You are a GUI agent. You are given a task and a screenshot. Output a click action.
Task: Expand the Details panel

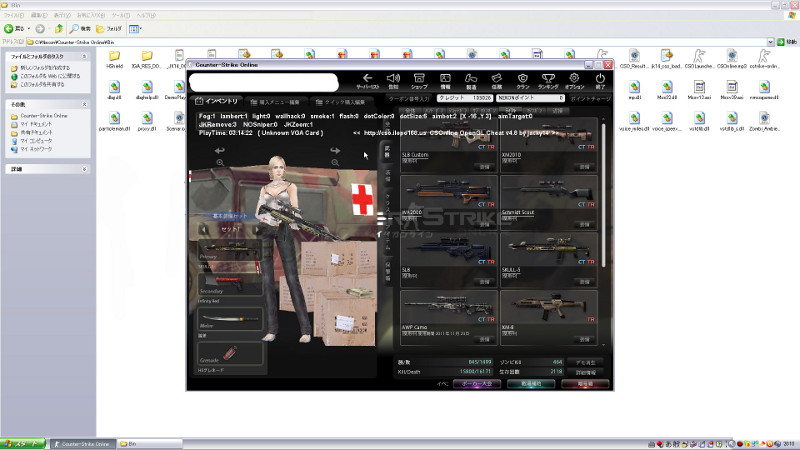coord(84,169)
